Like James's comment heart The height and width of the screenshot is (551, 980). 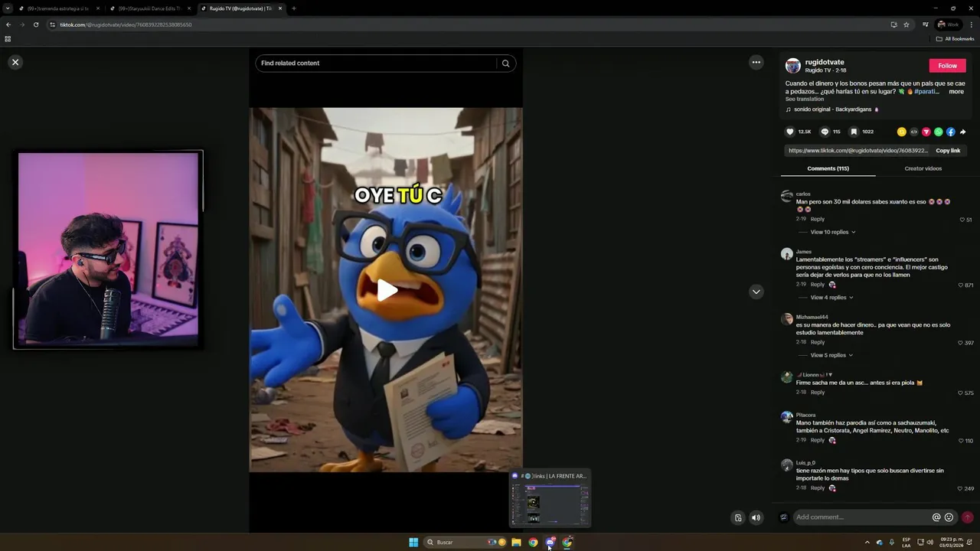[x=962, y=285]
